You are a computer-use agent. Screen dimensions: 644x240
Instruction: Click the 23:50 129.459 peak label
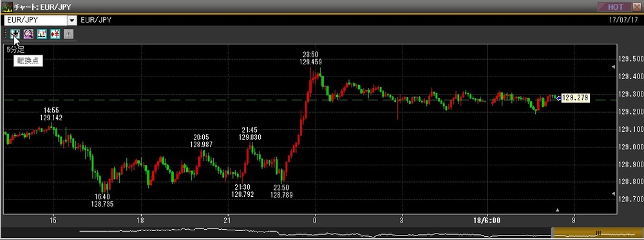[310, 59]
